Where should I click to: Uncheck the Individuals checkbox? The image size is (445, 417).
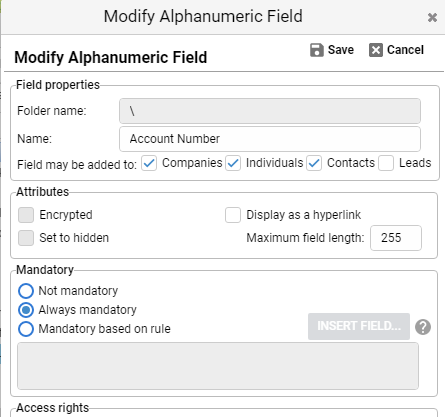point(233,163)
